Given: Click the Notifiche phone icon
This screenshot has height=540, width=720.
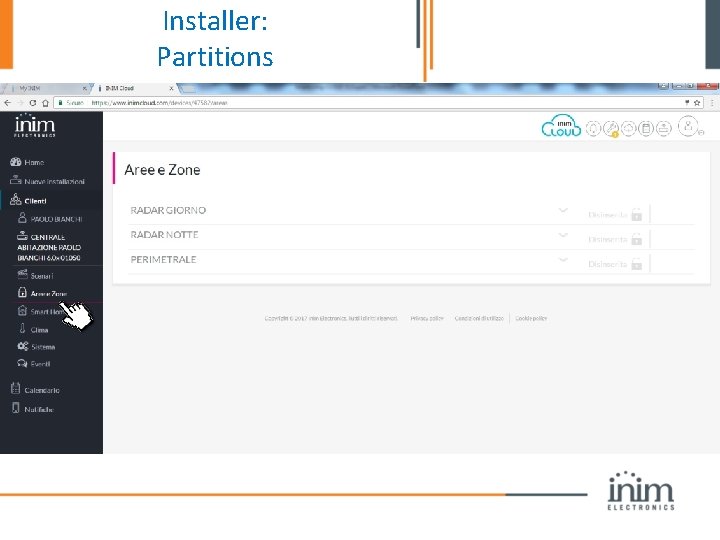Looking at the screenshot, I should (16, 408).
